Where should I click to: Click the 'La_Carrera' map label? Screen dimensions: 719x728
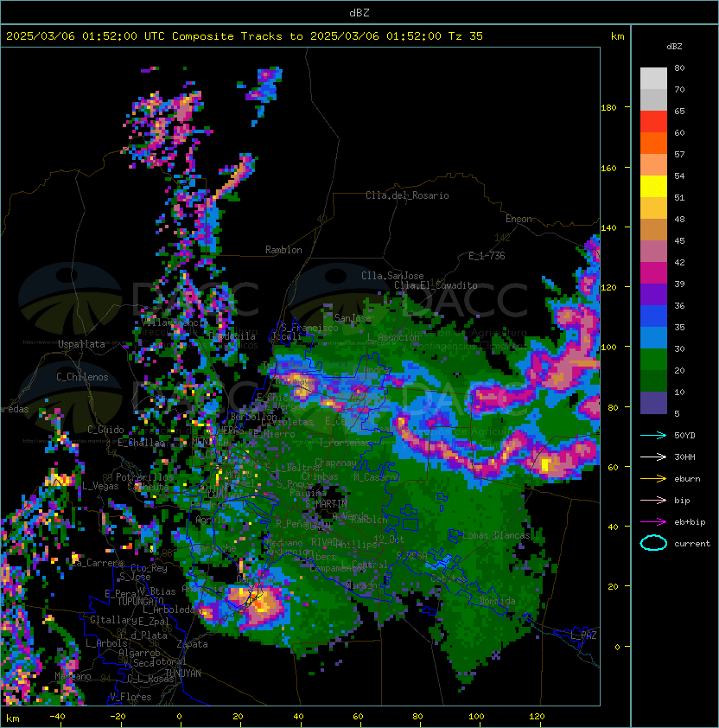98,563
